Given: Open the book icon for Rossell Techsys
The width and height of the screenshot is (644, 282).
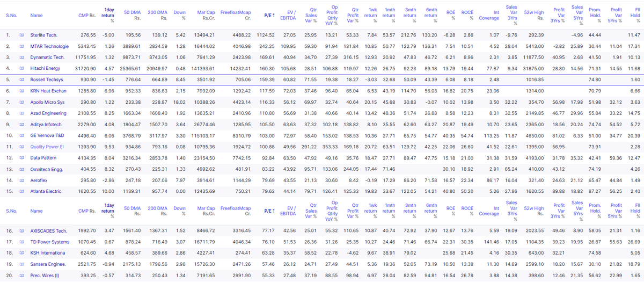Looking at the screenshot, I should [22, 79].
